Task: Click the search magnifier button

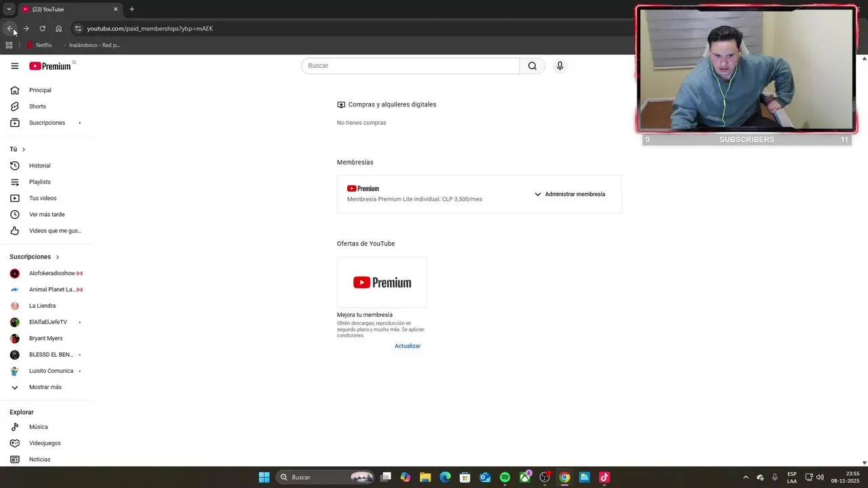Action: pyautogui.click(x=532, y=66)
